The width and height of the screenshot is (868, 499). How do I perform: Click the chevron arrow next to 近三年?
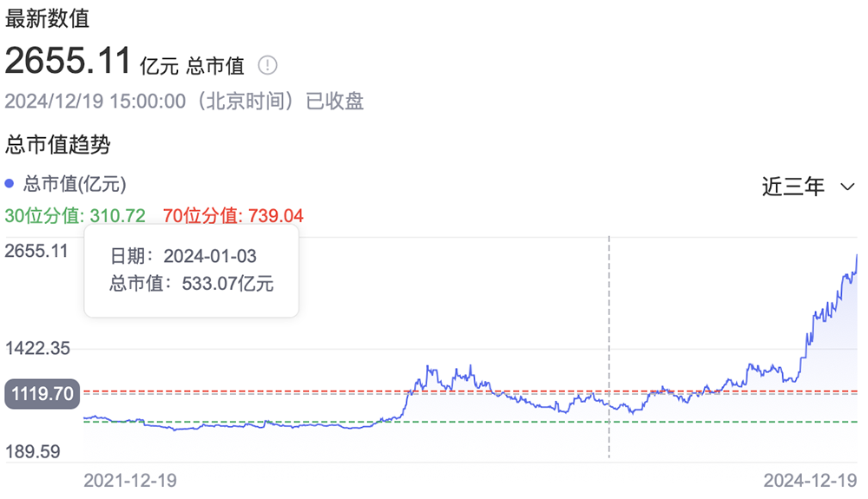click(x=848, y=187)
